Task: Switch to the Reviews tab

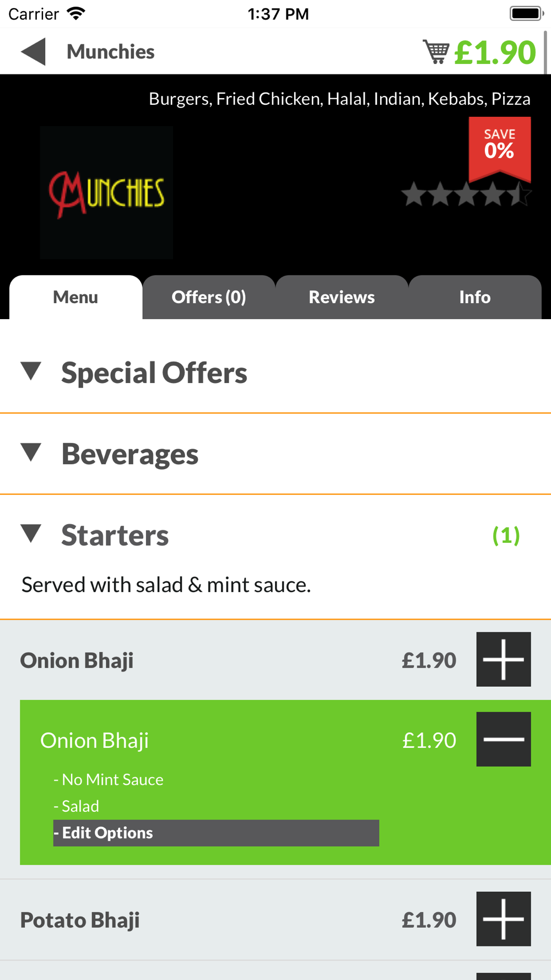Action: [342, 297]
